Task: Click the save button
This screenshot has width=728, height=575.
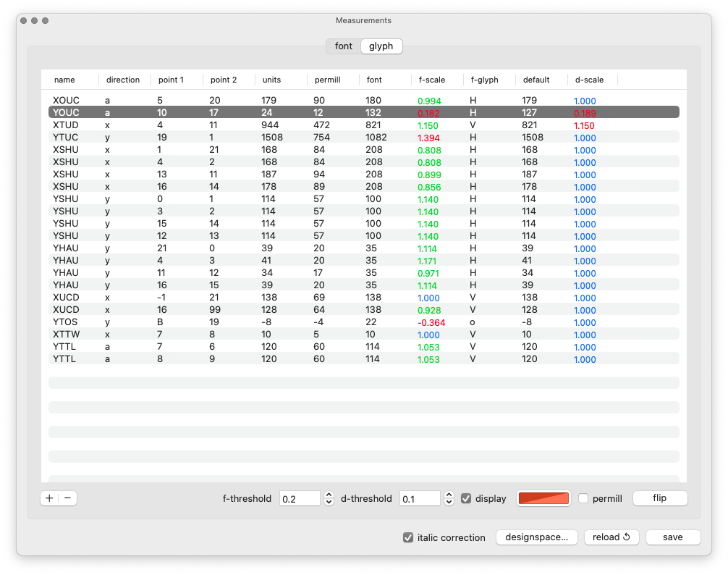Action: coord(672,537)
